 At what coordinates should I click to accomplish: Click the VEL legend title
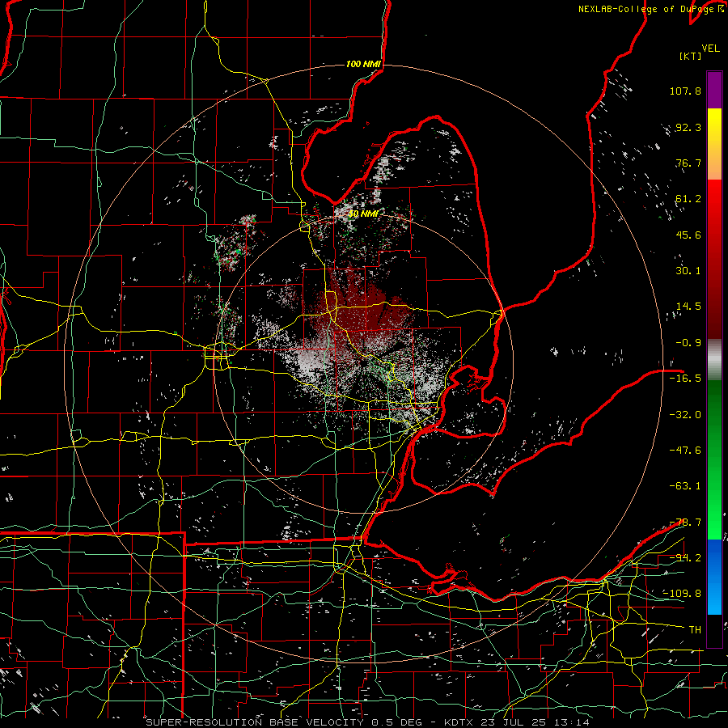coord(710,49)
